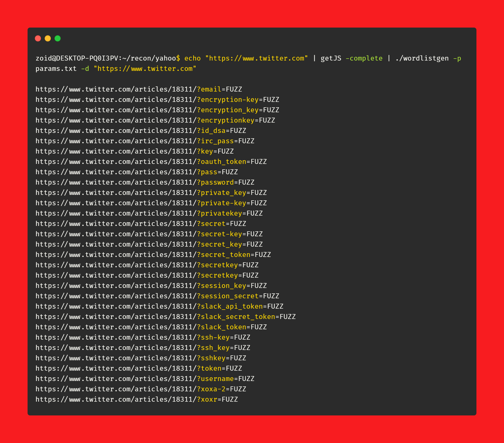Click the zoid@DESKTOP-PQ0I3PV prompt text
Image resolution: width=504 pixels, height=443 pixels.
click(77, 59)
